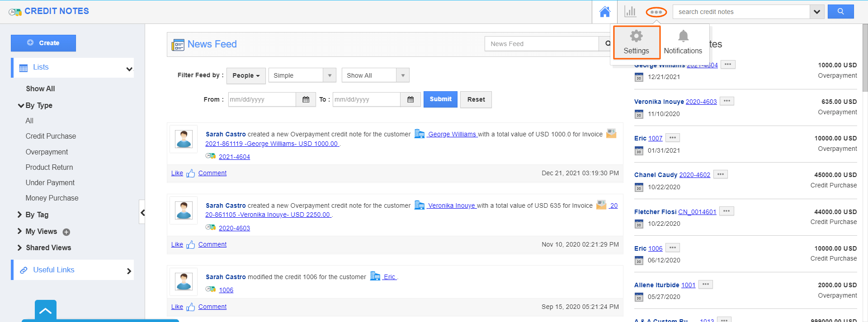This screenshot has width=868, height=322.
Task: Open the People filter dropdown
Action: [x=246, y=75]
